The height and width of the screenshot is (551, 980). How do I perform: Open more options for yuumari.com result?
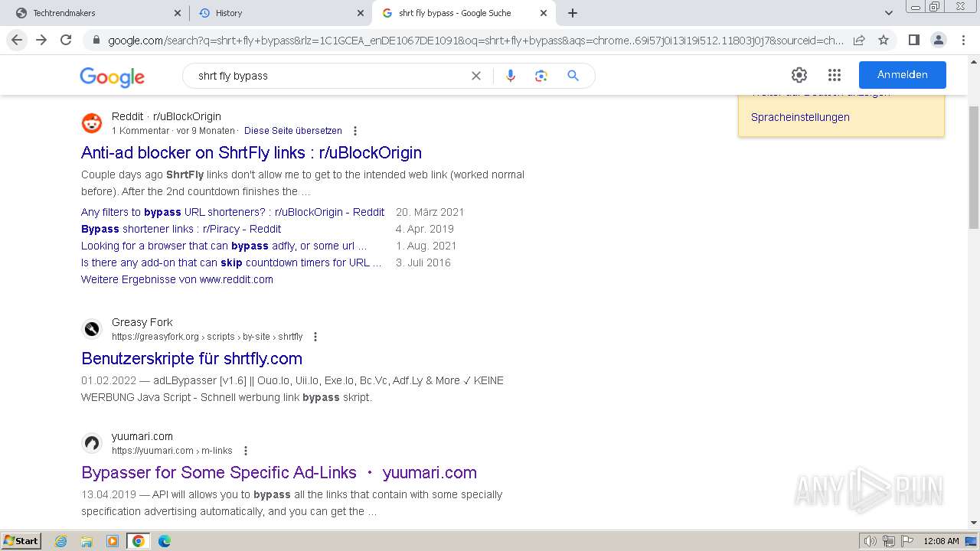coord(245,451)
